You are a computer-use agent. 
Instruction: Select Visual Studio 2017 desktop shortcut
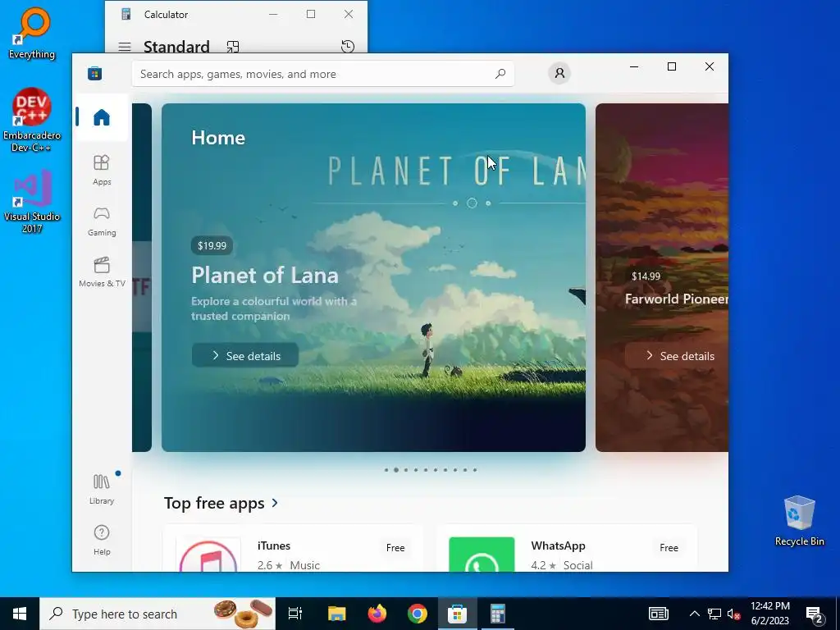(x=32, y=202)
